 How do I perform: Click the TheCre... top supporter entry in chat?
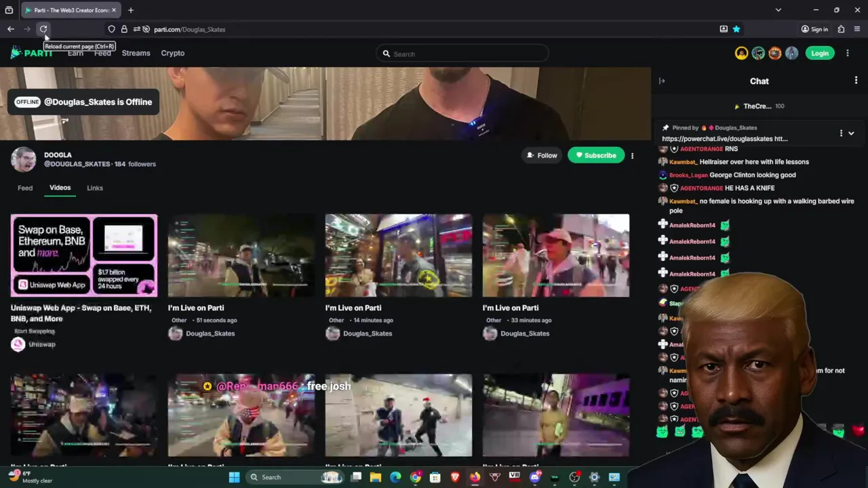(757, 106)
